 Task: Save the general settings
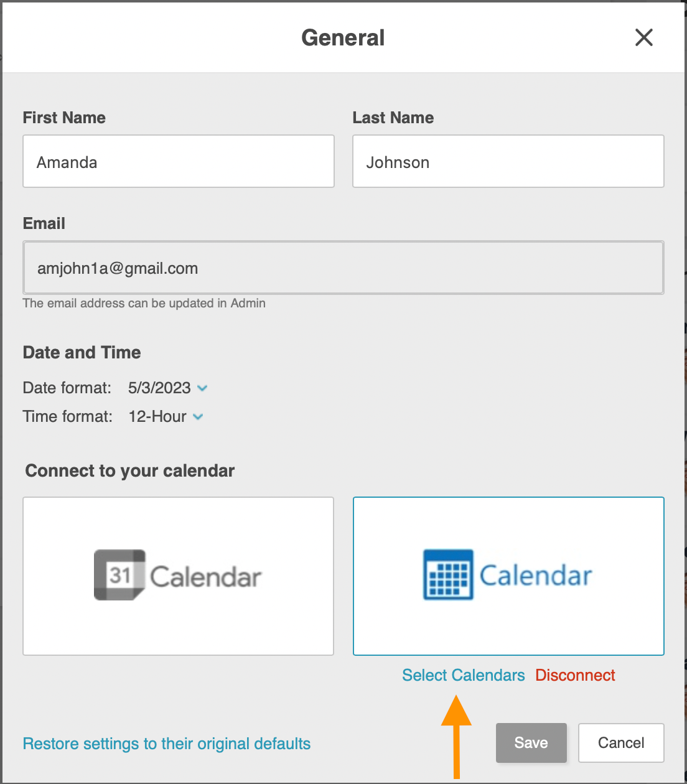tap(531, 742)
